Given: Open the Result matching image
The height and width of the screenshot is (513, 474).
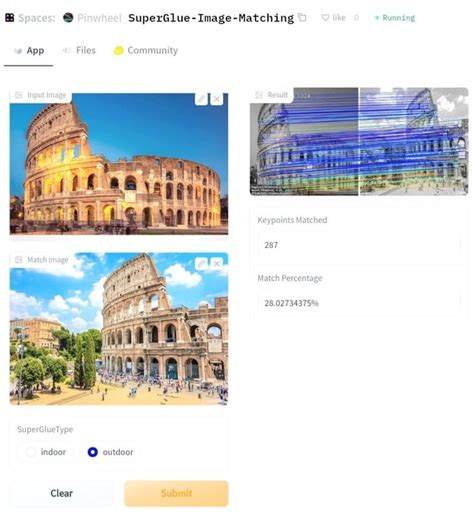Looking at the screenshot, I should click(359, 141).
